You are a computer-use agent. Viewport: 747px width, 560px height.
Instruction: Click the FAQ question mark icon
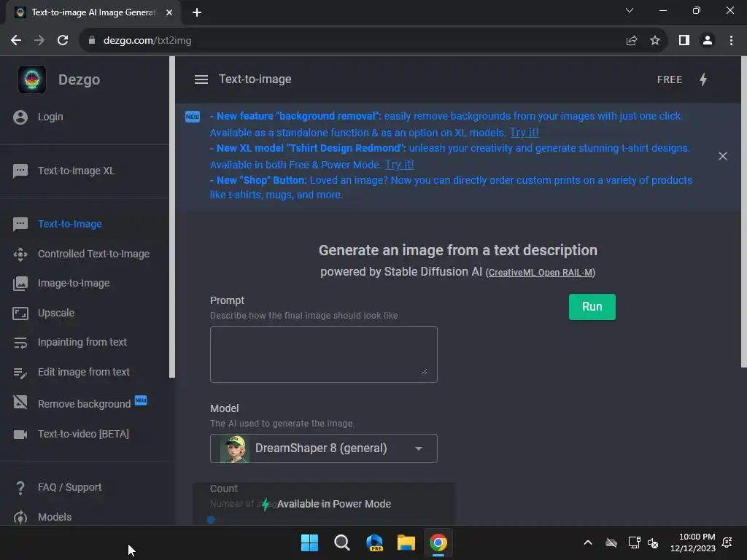coord(20,488)
